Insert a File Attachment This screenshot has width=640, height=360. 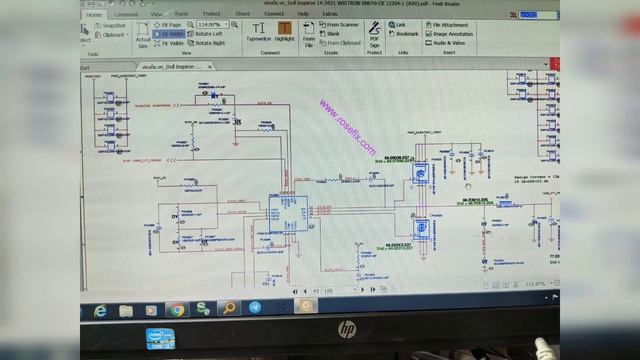point(447,25)
